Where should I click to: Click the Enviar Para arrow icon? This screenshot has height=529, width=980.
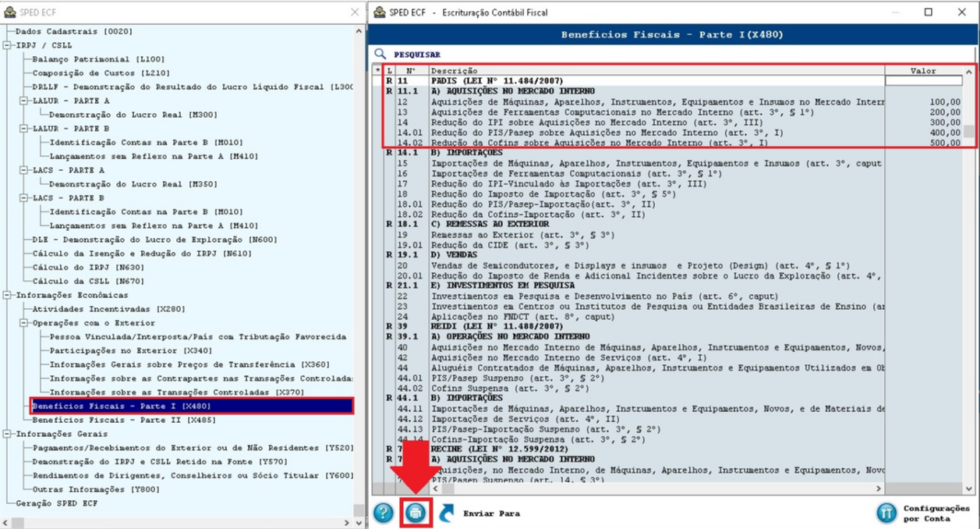448,513
